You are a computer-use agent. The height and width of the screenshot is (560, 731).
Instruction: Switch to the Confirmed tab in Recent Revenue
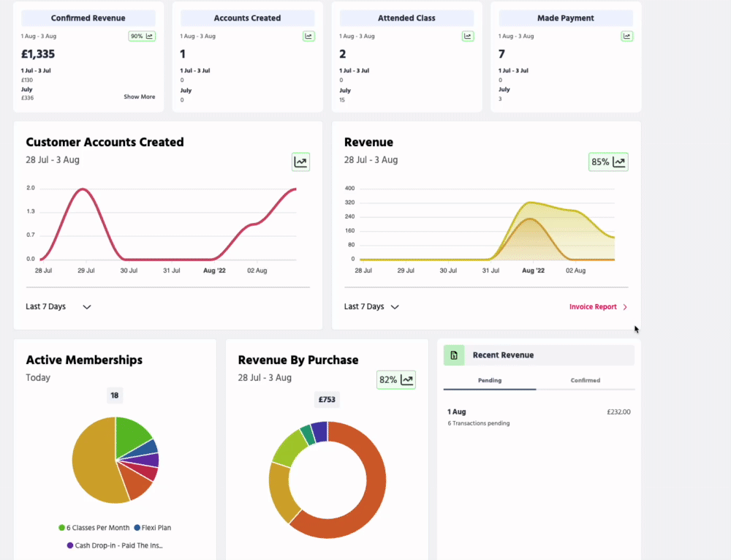click(586, 380)
